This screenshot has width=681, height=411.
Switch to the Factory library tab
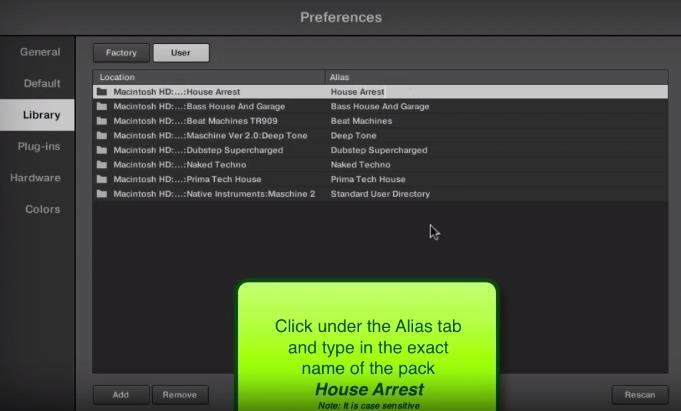tap(121, 53)
